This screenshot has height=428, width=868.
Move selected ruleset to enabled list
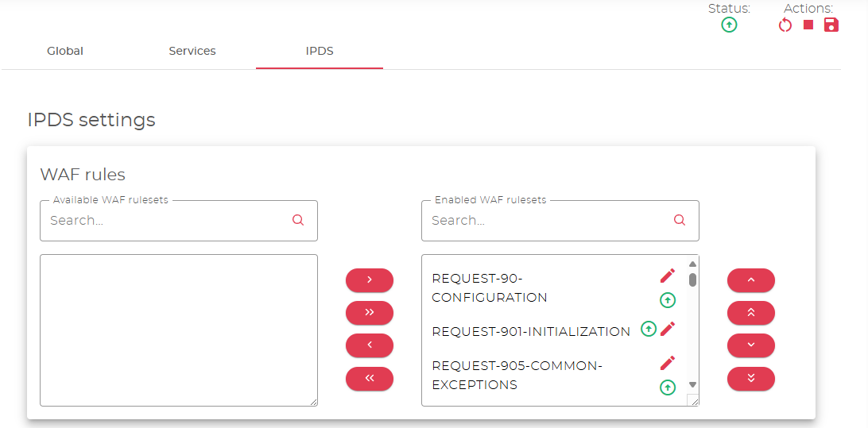370,280
